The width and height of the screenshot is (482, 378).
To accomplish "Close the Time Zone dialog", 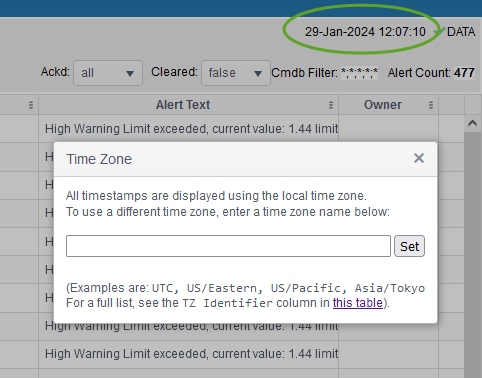I will 419,158.
